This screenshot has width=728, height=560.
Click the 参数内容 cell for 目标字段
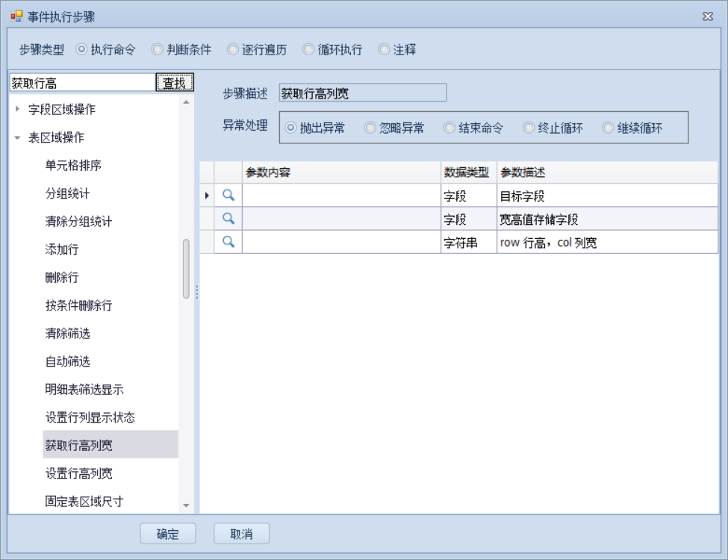pyautogui.click(x=340, y=196)
